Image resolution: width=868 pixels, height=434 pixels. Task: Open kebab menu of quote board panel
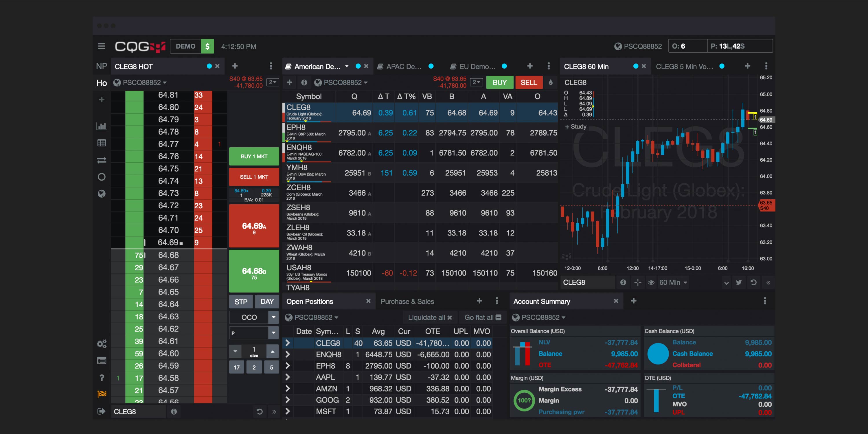point(549,66)
